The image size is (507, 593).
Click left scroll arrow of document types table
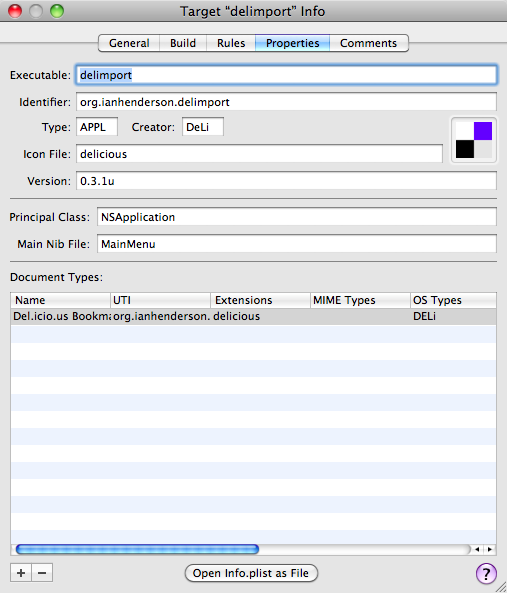pyautogui.click(x=478, y=549)
